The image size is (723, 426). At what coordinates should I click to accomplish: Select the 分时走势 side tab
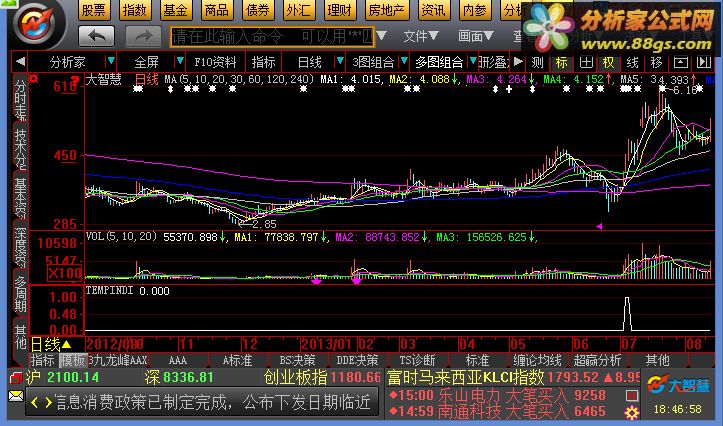[x=21, y=99]
